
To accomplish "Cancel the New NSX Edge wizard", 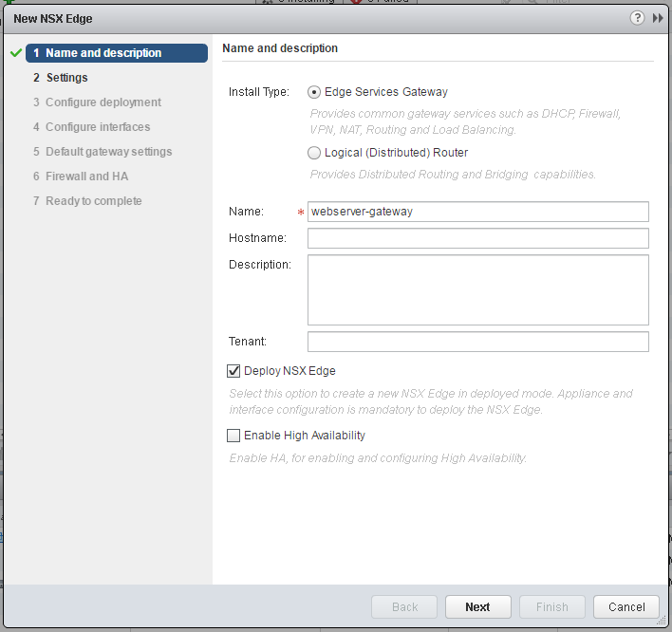I will click(x=626, y=606).
